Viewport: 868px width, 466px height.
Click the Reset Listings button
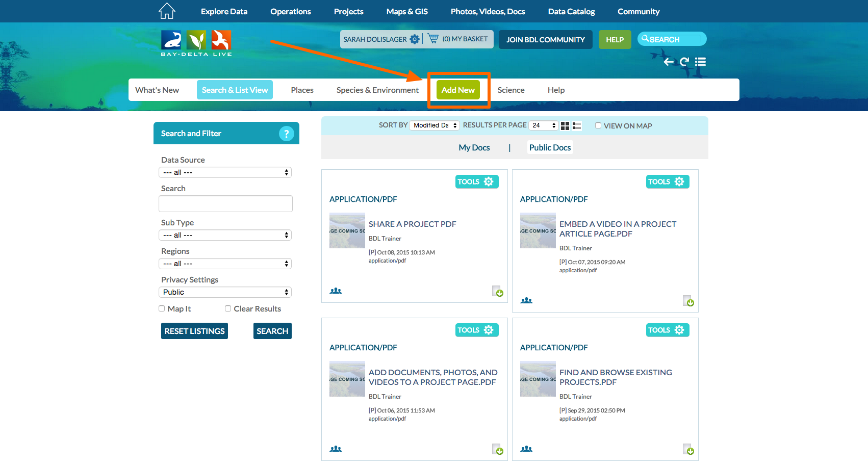[194, 331]
